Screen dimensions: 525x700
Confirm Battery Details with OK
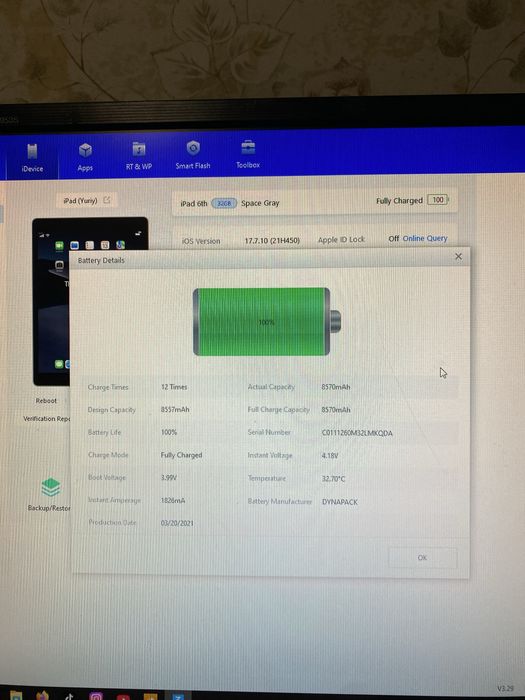point(422,558)
